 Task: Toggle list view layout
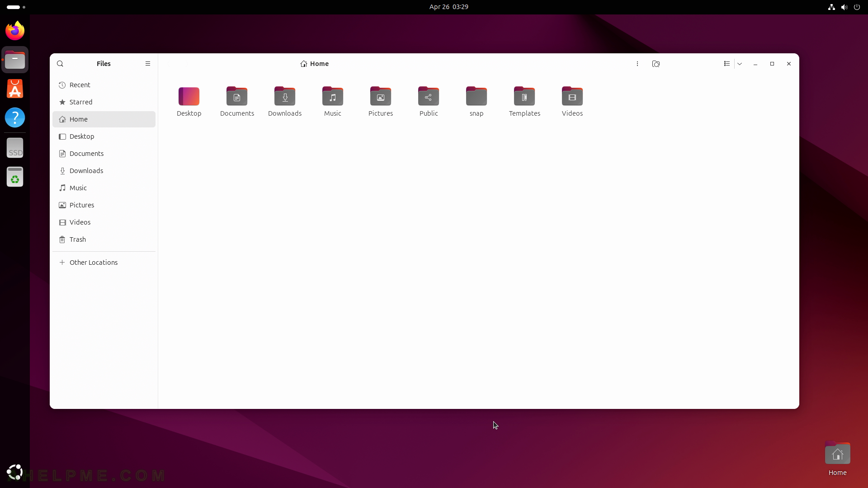727,64
